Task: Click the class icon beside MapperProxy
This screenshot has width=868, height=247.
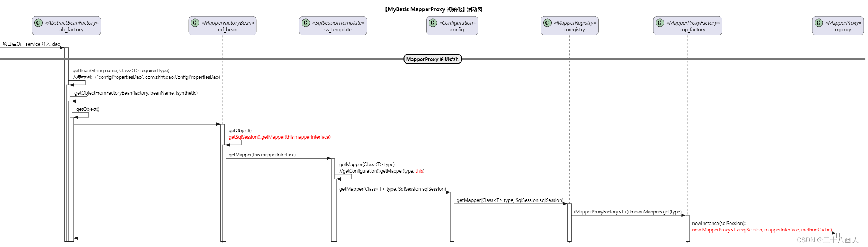Action: (x=819, y=23)
